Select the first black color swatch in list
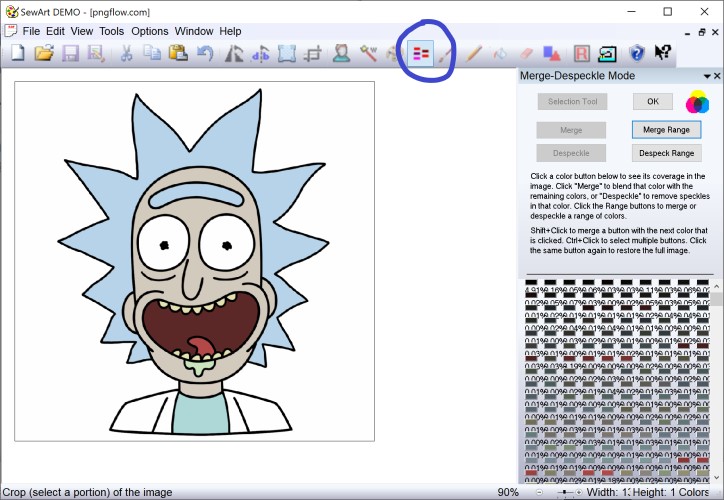This screenshot has width=724, height=500. (531, 282)
